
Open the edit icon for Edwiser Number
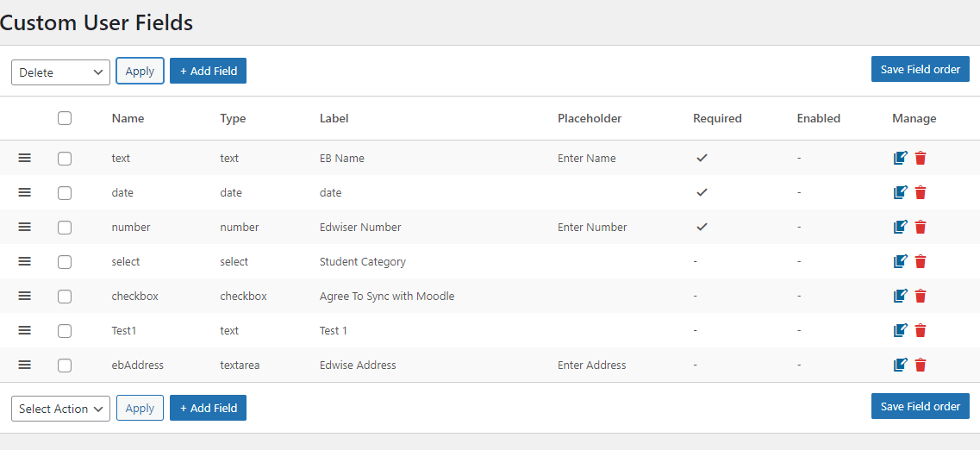tap(900, 227)
